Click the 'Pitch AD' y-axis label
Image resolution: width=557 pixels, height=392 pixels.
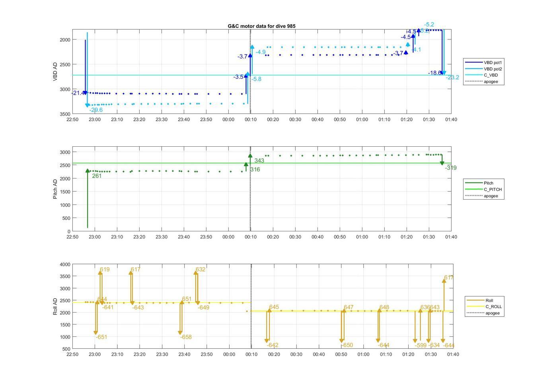tap(55, 189)
